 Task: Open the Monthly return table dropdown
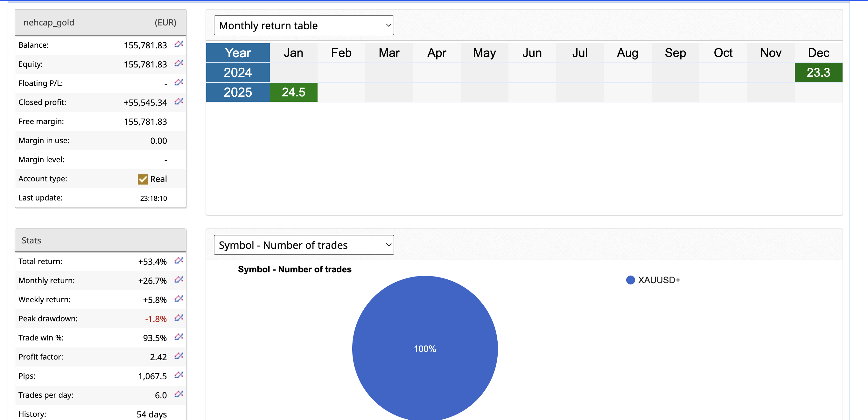pos(304,25)
